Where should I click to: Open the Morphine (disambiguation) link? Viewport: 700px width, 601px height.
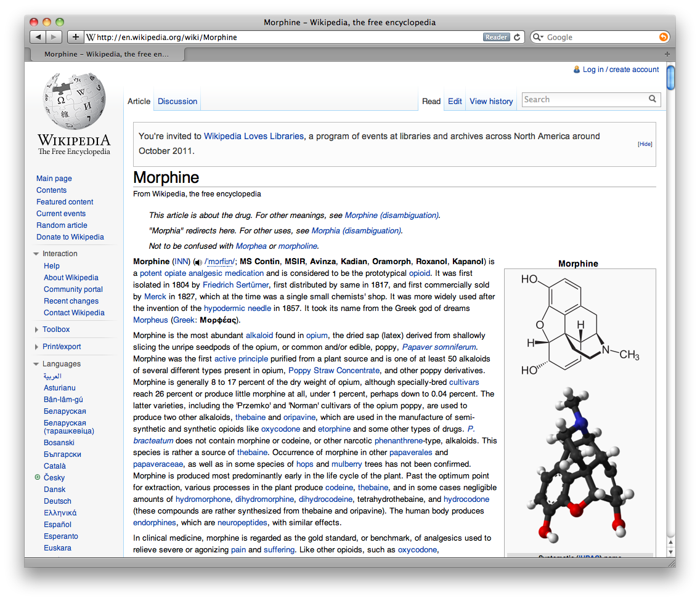(391, 216)
